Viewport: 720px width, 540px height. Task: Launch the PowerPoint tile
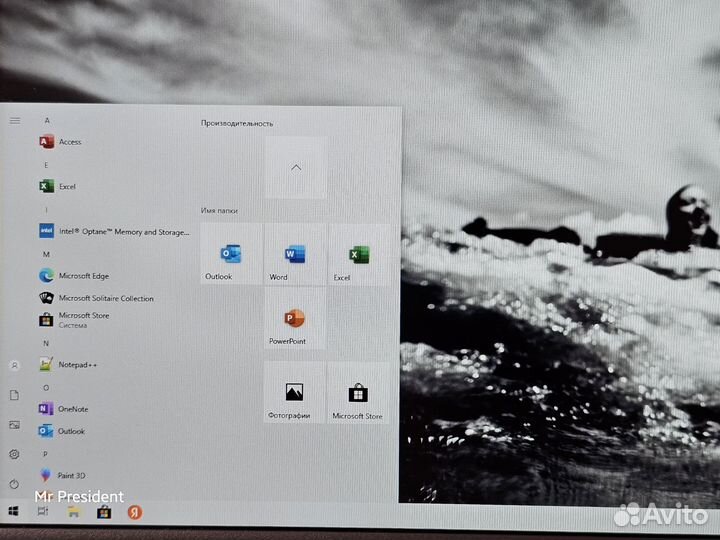[x=295, y=318]
